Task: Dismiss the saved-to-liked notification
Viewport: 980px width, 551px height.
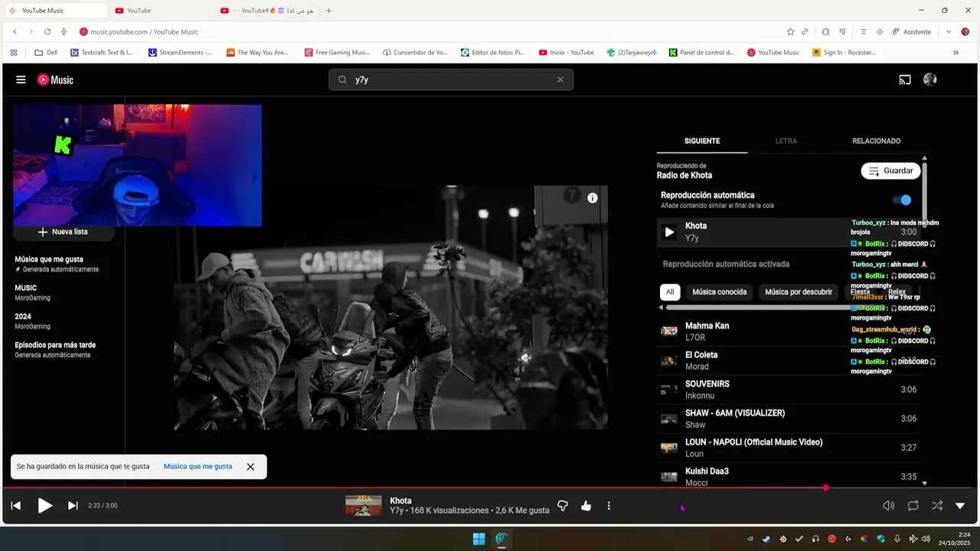Action: 250,467
